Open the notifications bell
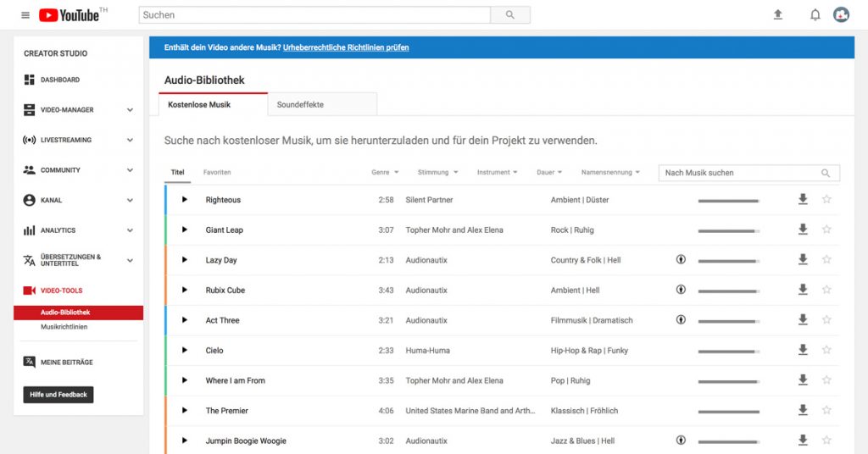The height and width of the screenshot is (454, 868). [x=815, y=15]
